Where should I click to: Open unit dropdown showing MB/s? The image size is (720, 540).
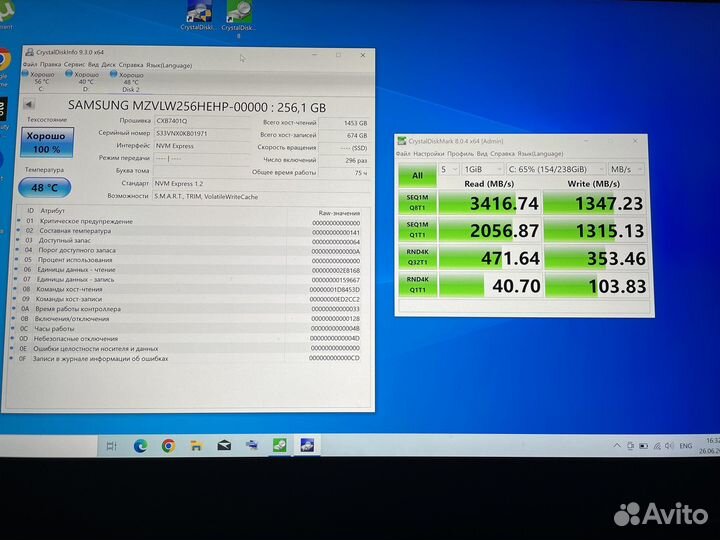pyautogui.click(x=626, y=169)
